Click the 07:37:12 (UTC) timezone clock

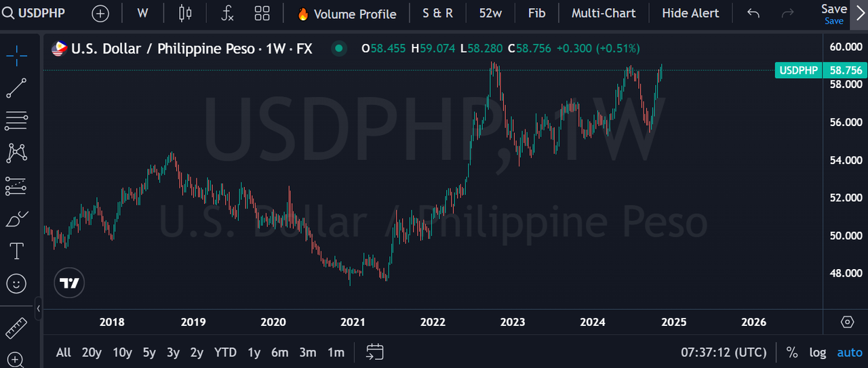pyautogui.click(x=724, y=352)
